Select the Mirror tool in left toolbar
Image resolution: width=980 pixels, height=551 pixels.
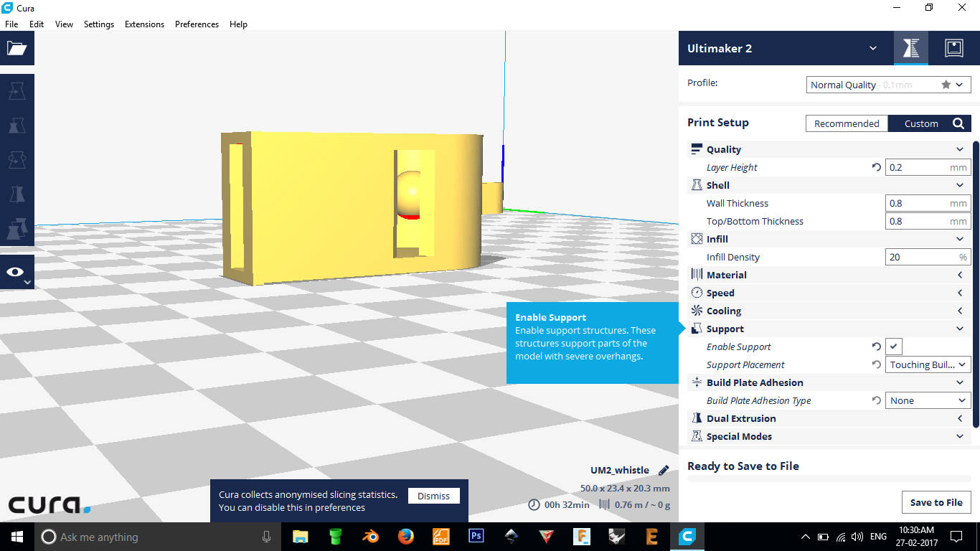click(x=17, y=194)
